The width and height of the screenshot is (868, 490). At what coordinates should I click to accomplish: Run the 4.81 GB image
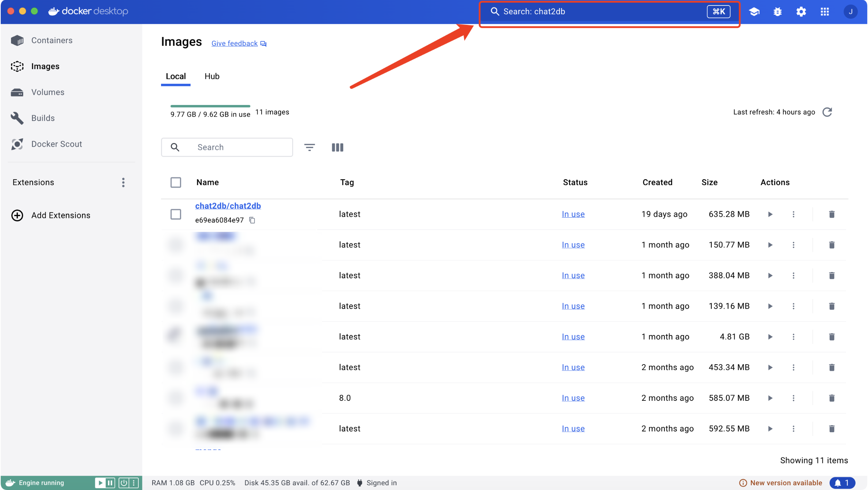coord(770,337)
